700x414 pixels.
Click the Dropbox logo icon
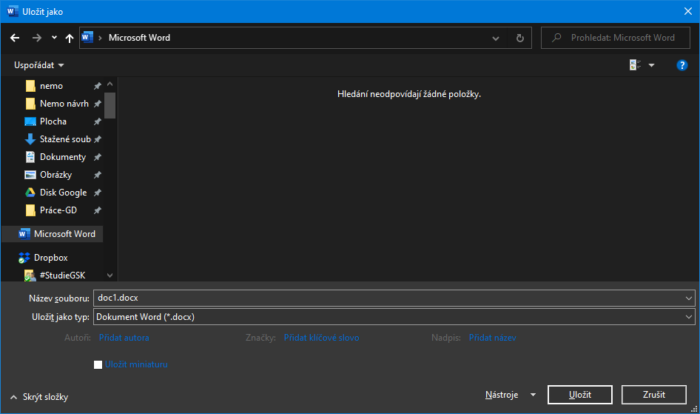(x=24, y=258)
